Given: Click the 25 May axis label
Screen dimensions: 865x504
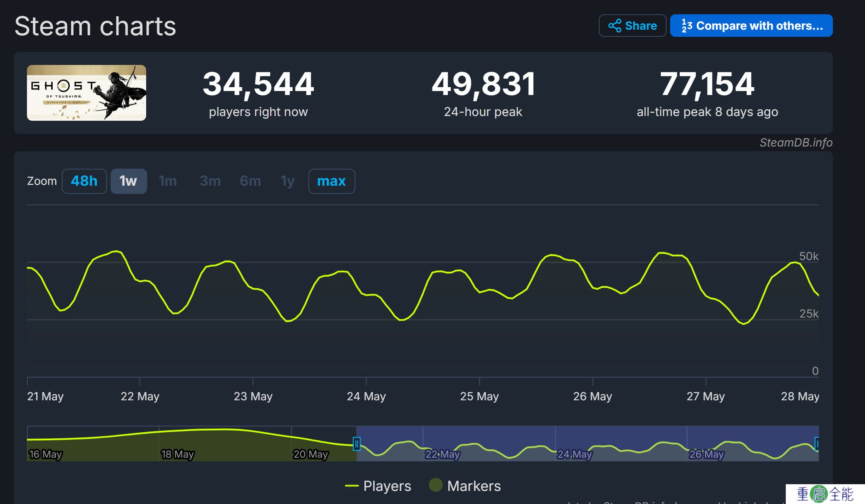Looking at the screenshot, I should [x=479, y=396].
